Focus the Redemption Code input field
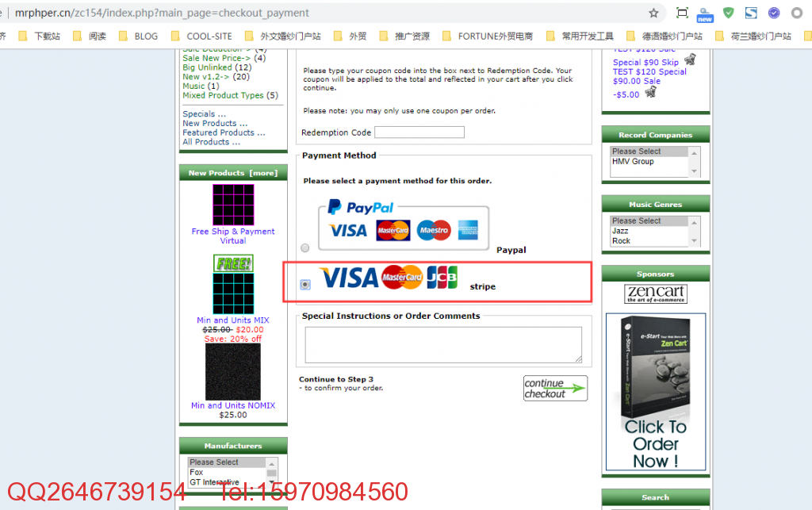812x510 pixels. 419,132
